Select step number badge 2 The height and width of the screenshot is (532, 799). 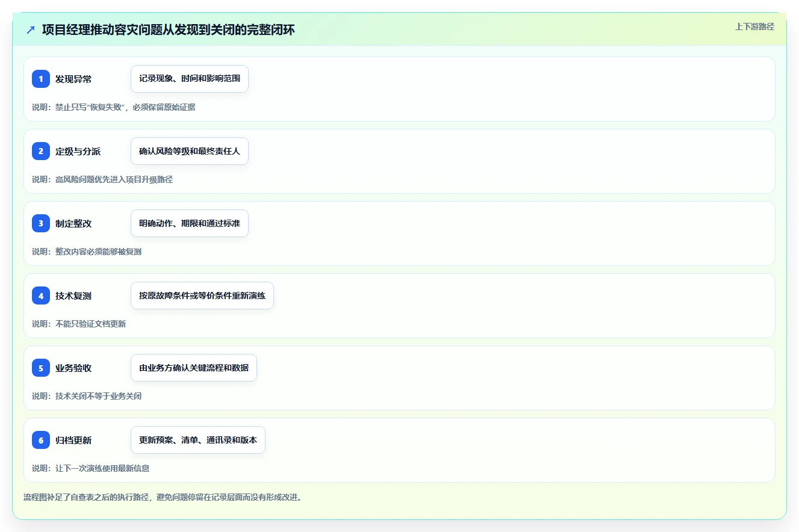[41, 151]
